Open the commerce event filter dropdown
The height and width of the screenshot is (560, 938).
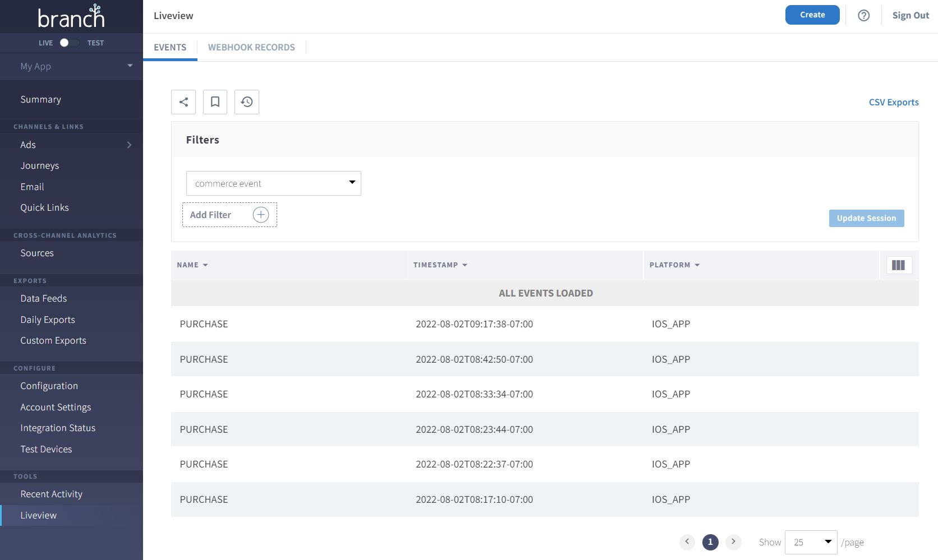pyautogui.click(x=274, y=183)
